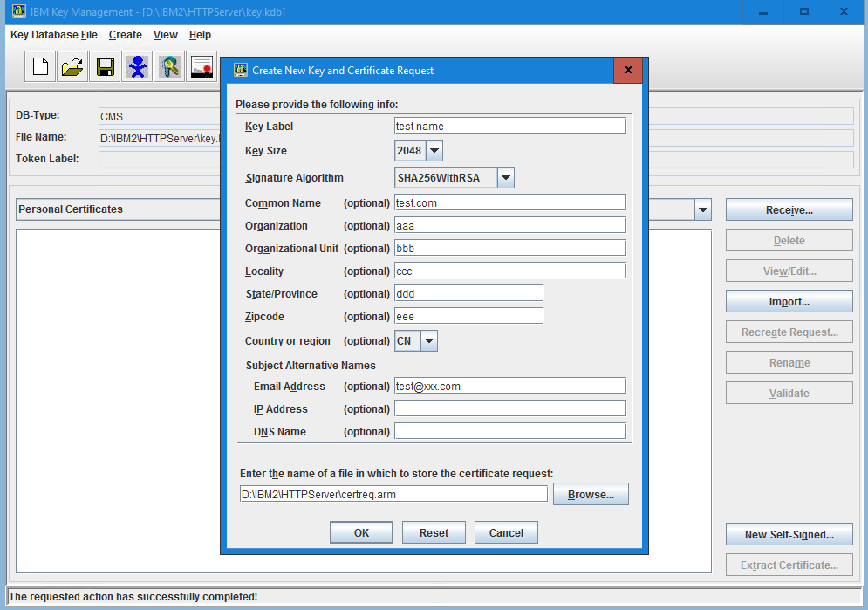
Task: Click the New Self-Signed button
Action: click(789, 533)
